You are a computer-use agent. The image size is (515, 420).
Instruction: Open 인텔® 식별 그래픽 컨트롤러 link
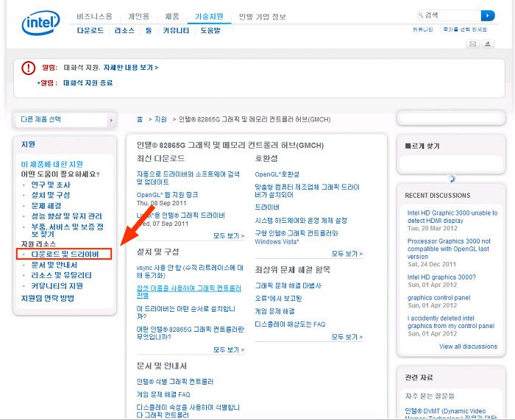(175, 382)
